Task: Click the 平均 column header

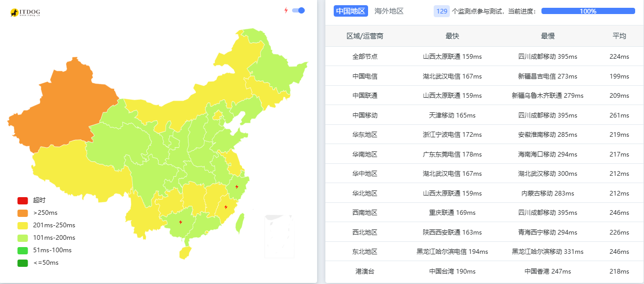Action: pos(620,36)
